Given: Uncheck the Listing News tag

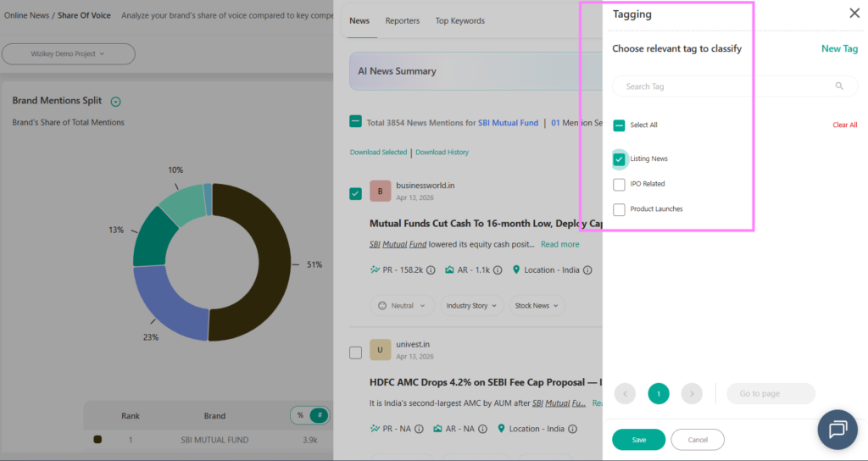Looking at the screenshot, I should (x=619, y=159).
